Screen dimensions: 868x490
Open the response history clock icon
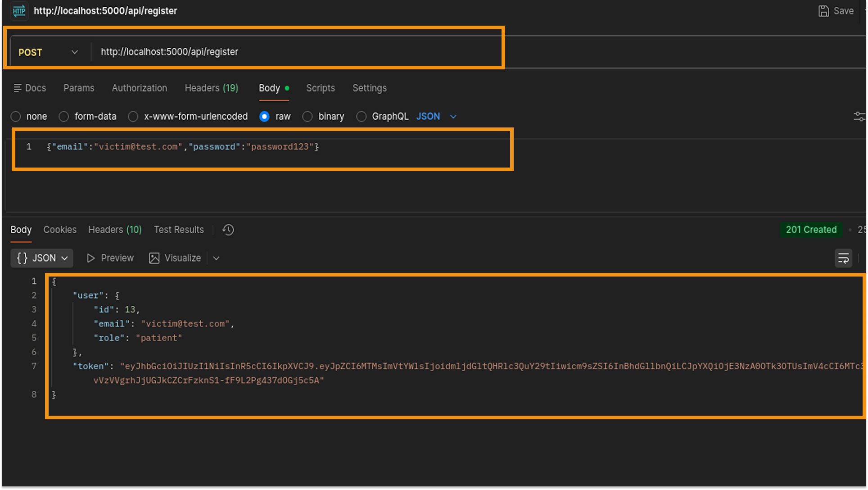(x=228, y=230)
